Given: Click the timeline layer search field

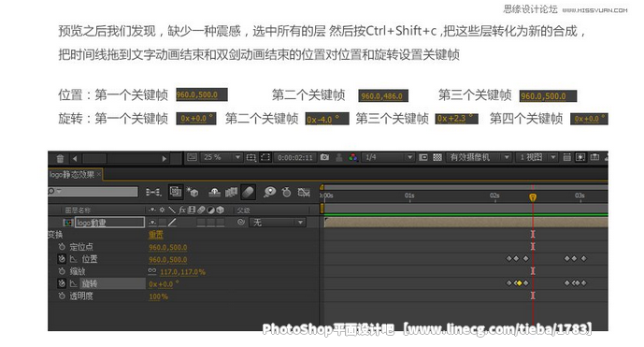Looking at the screenshot, I should click(93, 192).
